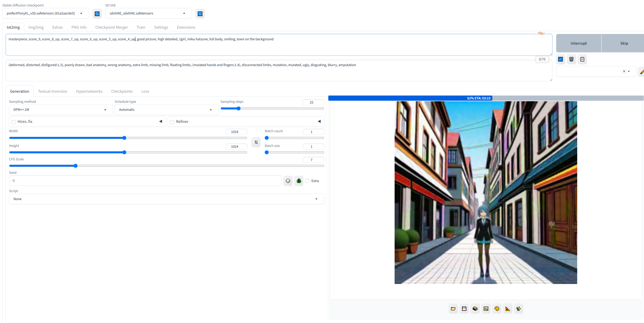The height and width of the screenshot is (323, 644).
Task: Click into the positive prompt text box
Action: pyautogui.click(x=279, y=45)
